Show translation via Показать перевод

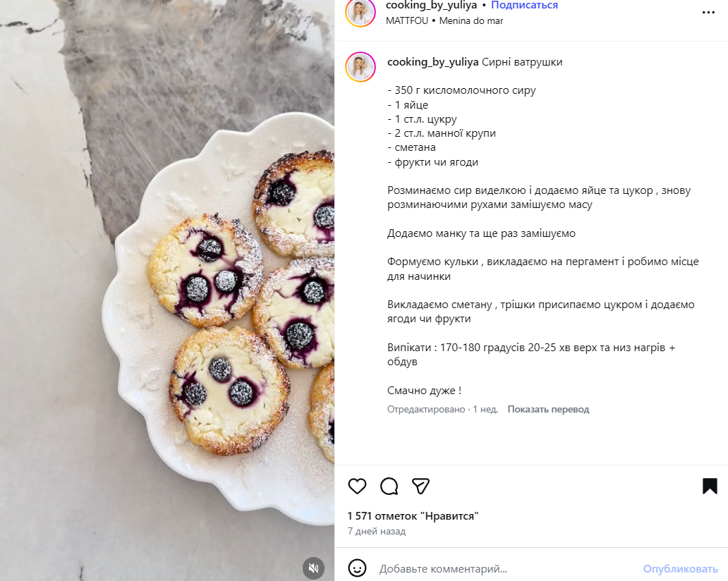(548, 409)
